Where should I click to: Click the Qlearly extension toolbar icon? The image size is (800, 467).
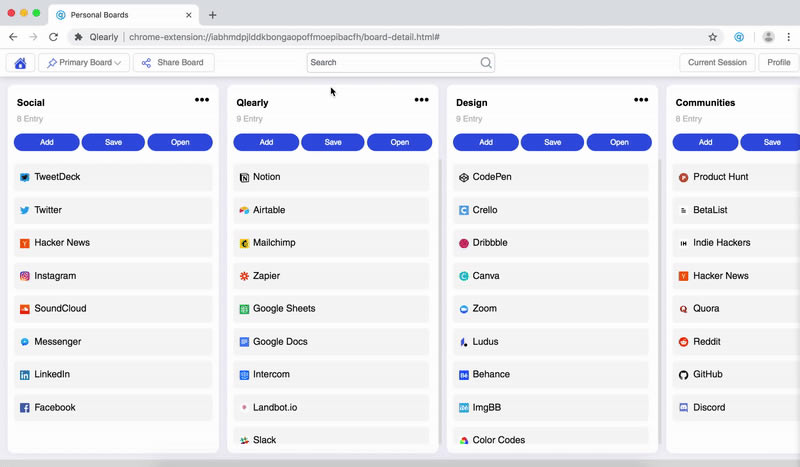tap(739, 37)
